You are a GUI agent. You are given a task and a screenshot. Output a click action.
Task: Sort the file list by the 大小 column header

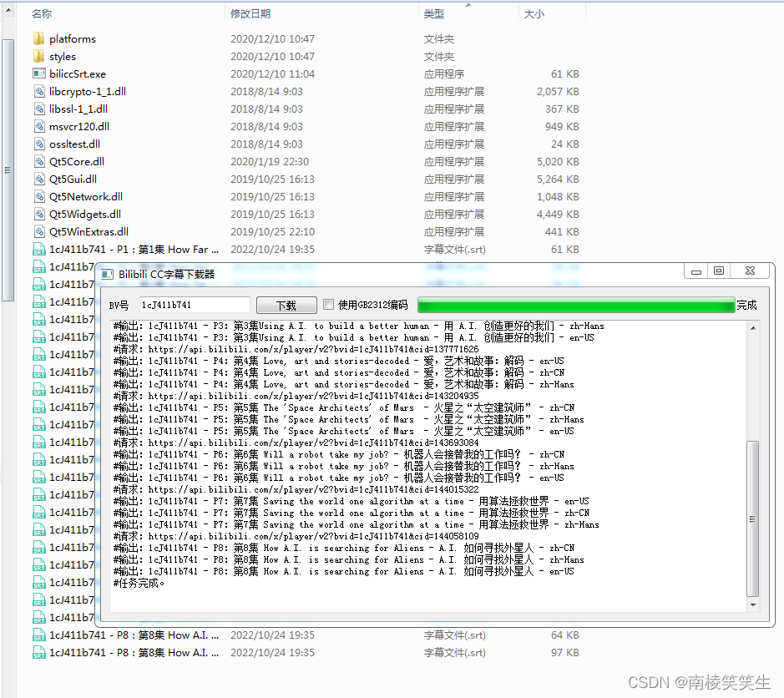pyautogui.click(x=534, y=13)
